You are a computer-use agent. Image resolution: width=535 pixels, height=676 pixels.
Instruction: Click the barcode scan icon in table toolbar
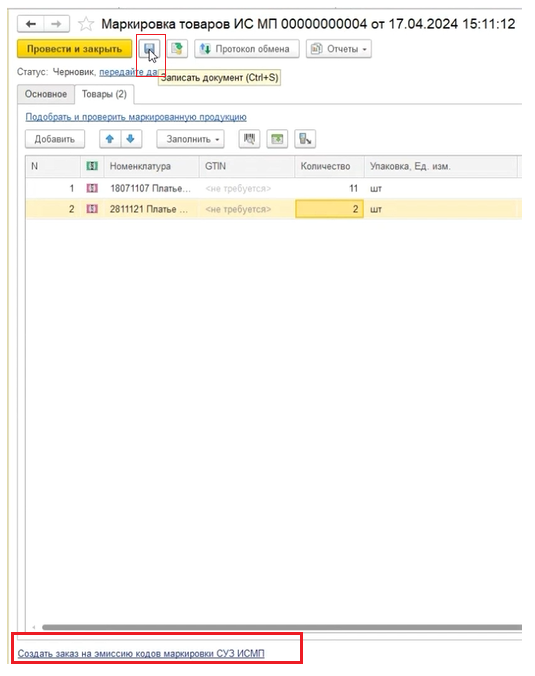249,139
